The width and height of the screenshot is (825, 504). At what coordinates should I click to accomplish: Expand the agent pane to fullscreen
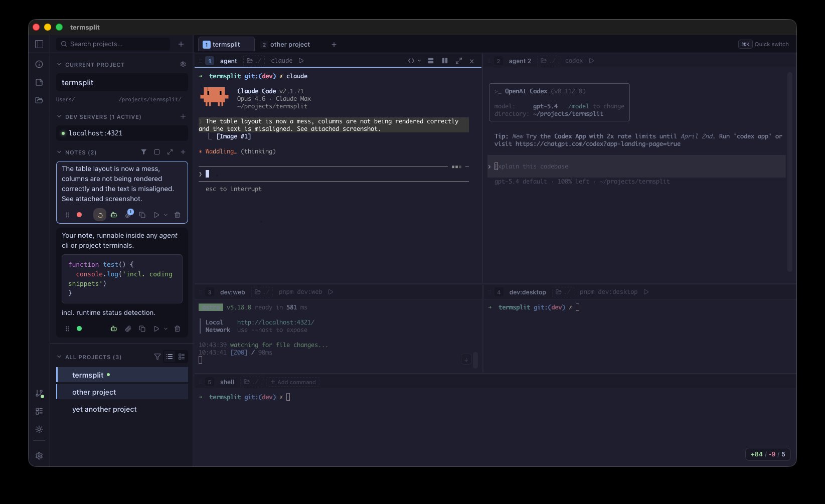(x=459, y=60)
